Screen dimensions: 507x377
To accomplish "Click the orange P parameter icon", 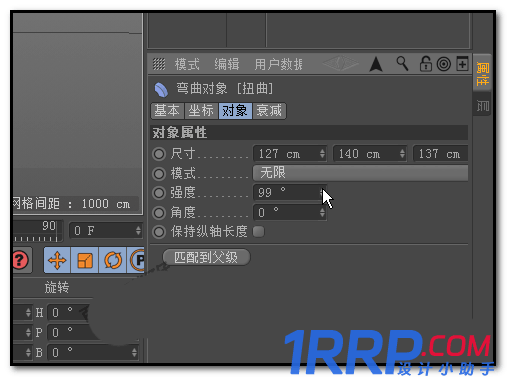I will click(x=137, y=260).
